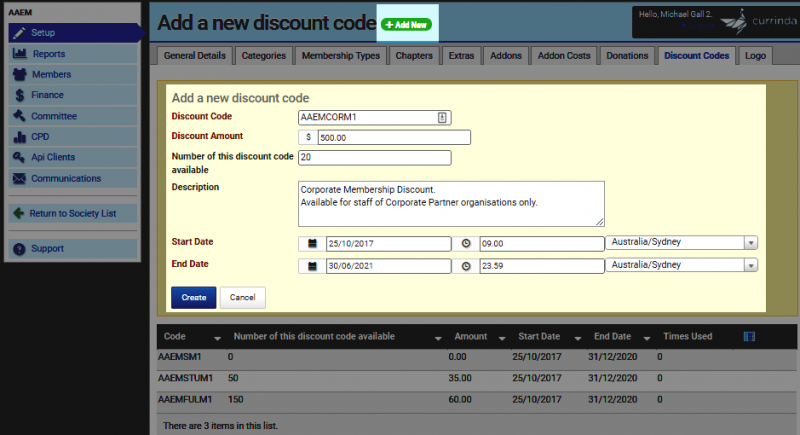Image resolution: width=800 pixels, height=435 pixels.
Task: Click the question mark icon beside Support
Action: point(19,249)
